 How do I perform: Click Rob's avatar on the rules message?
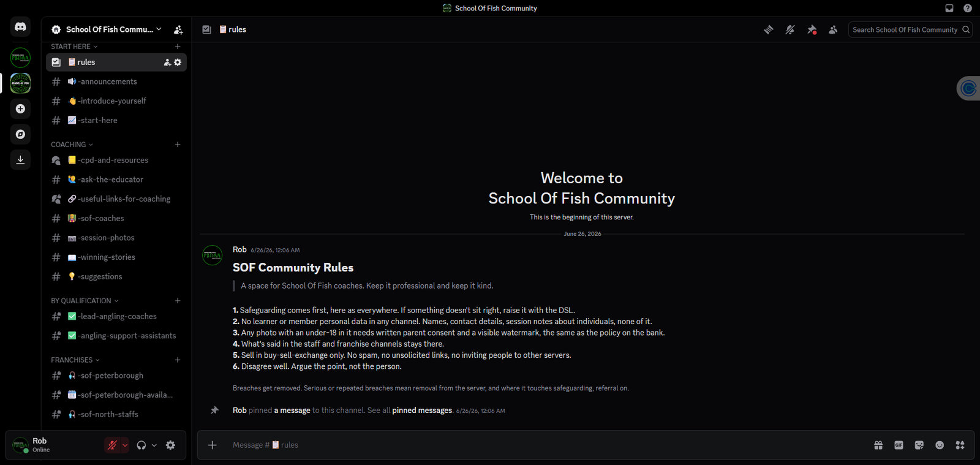213,255
